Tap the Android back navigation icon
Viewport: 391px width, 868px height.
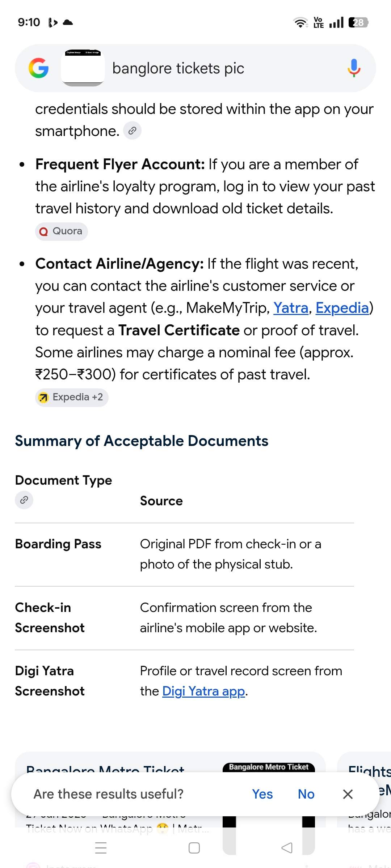coord(287,848)
